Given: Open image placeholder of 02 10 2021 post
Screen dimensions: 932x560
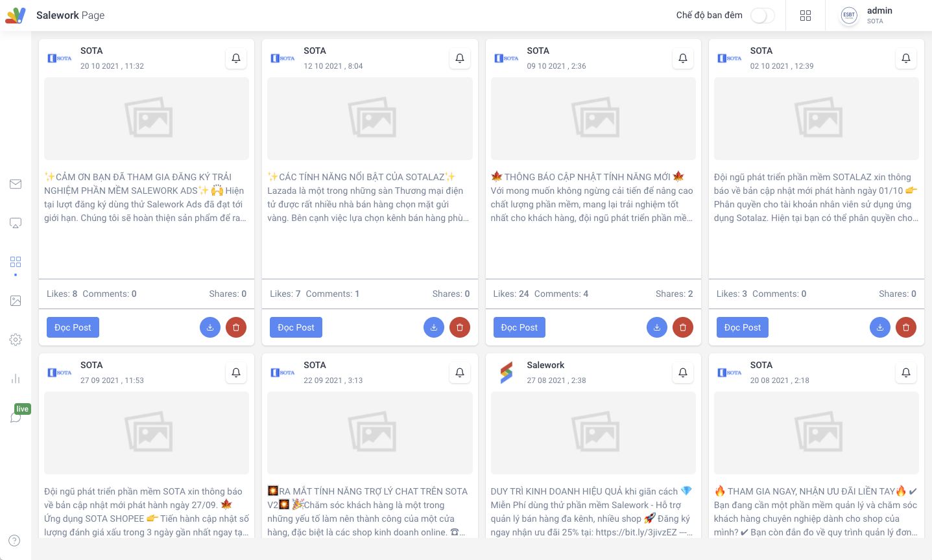Looking at the screenshot, I should point(817,119).
